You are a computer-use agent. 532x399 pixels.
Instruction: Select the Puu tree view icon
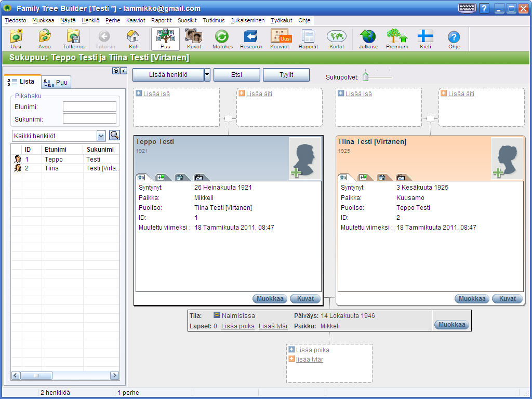coord(165,39)
